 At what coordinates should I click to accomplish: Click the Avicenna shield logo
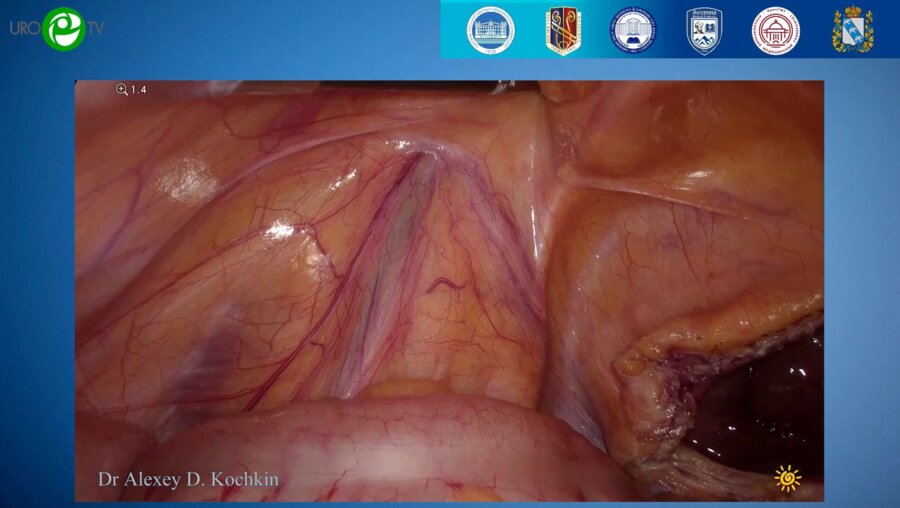pyautogui.click(x=704, y=30)
